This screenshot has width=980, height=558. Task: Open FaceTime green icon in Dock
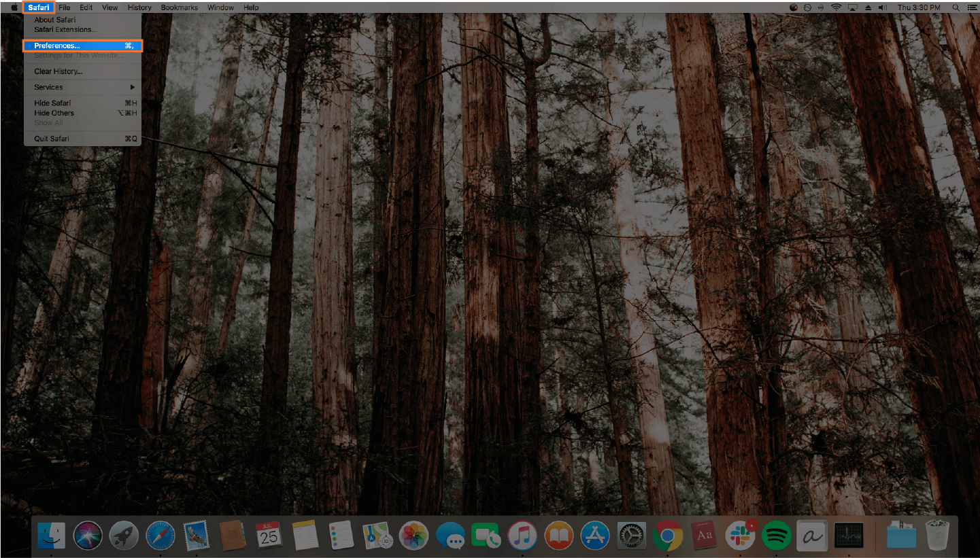[x=486, y=536]
